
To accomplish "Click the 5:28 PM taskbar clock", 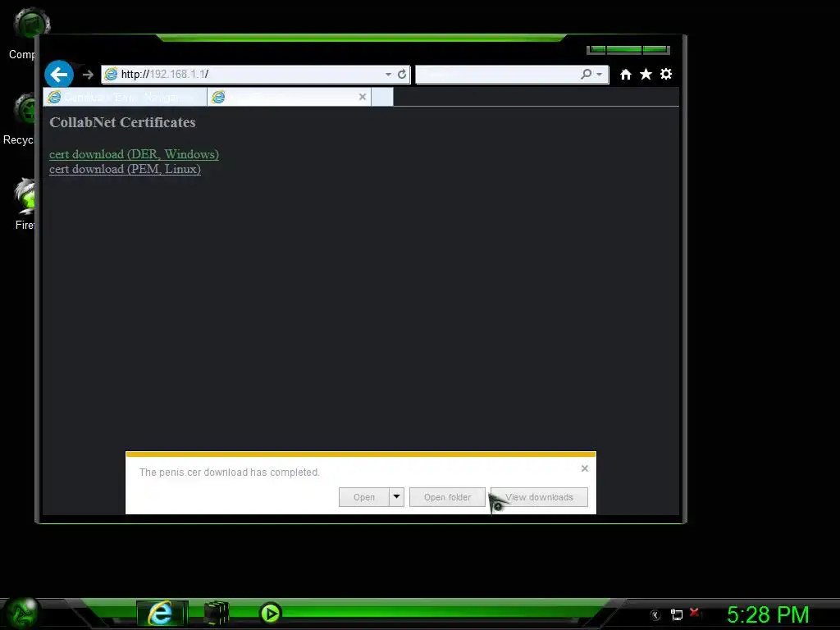I will pos(768,614).
